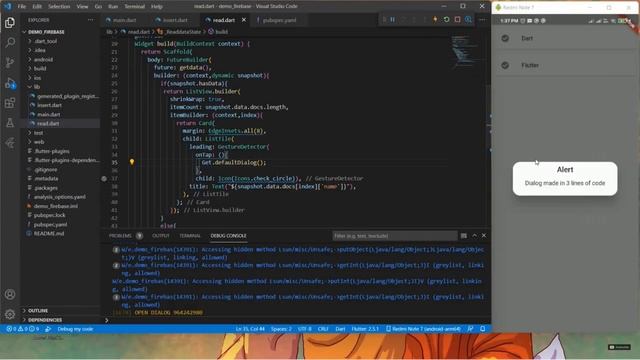Screen dimensions: 640x360
Task: Restart the debug session with green arrow
Action: [446, 20]
